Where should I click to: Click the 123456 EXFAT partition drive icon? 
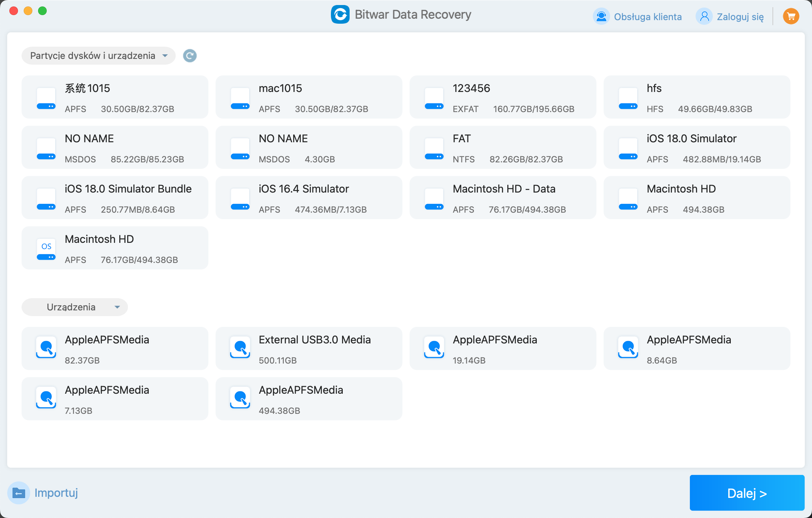434,98
